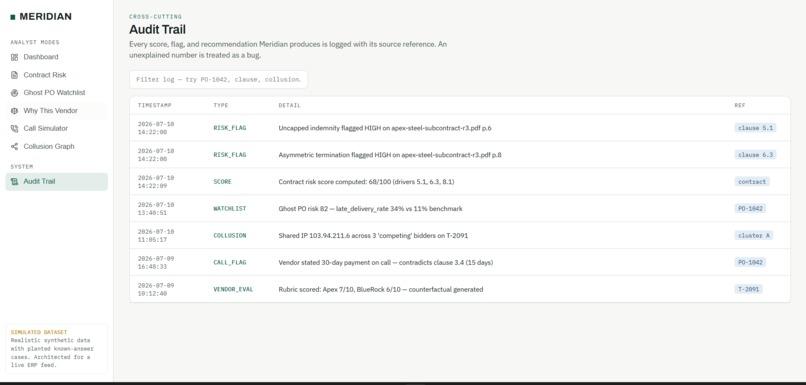Select the Shared IP 103.94.211.6 detail
Screen dimensions: 806x385
coord(373,235)
